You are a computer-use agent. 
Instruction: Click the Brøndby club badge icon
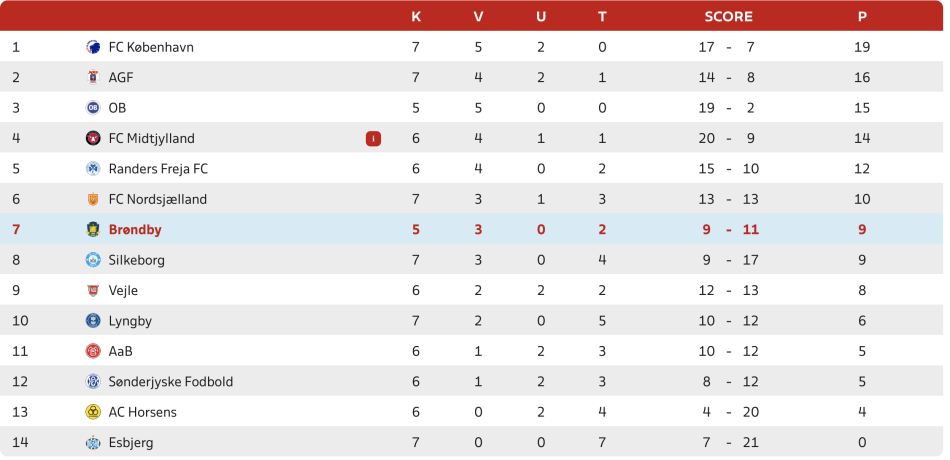(93, 230)
